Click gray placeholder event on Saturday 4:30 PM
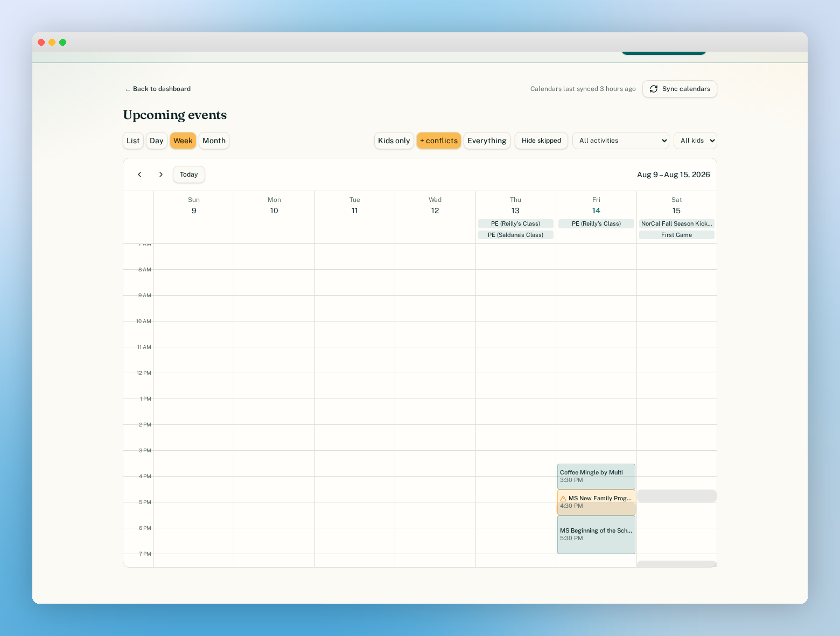840x636 pixels. point(677,496)
